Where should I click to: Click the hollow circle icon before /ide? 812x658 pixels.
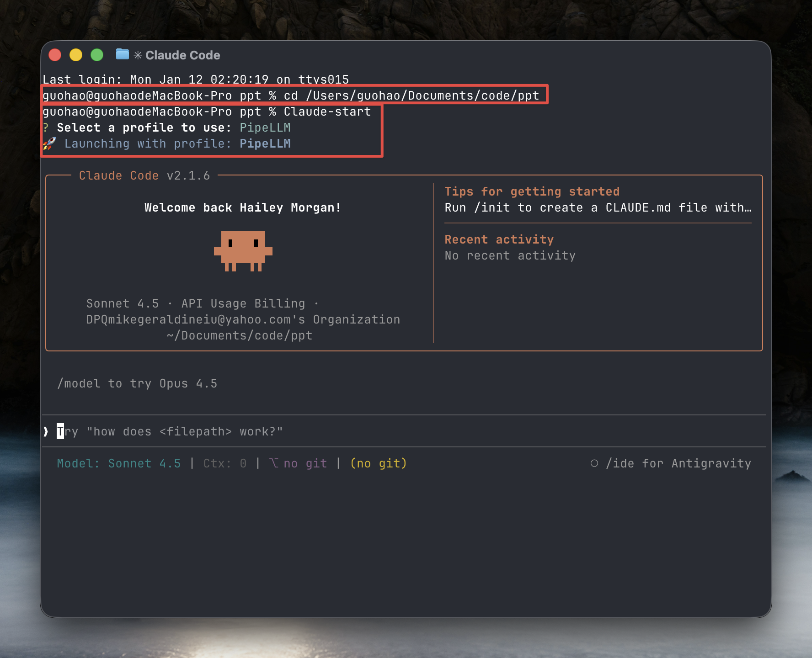click(594, 463)
